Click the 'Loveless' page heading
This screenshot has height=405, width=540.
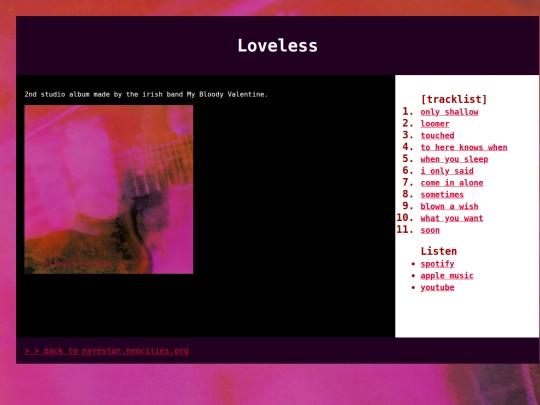[x=277, y=45]
